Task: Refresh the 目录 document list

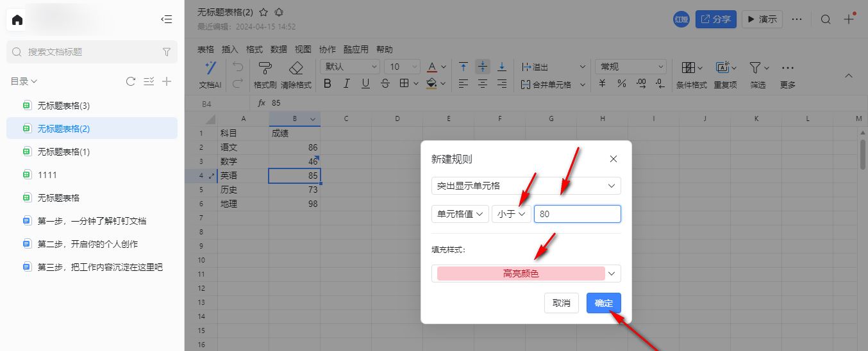Action: coord(131,81)
